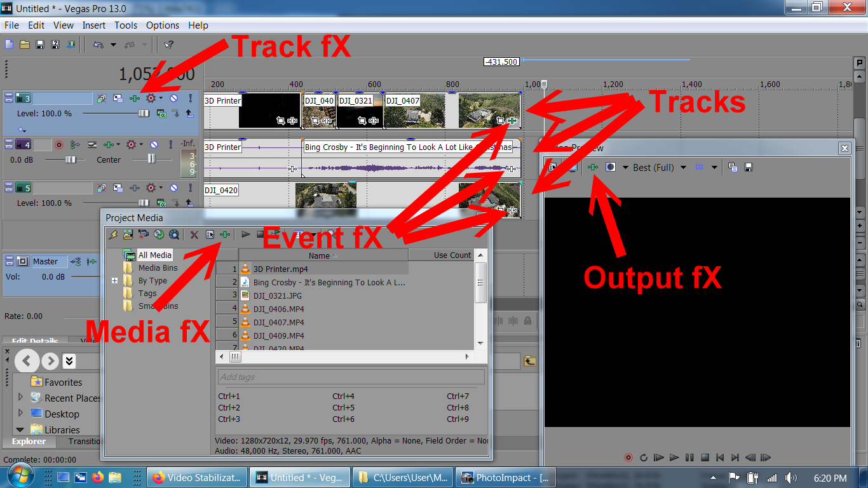Sort media list by Use Count column
Screen dimensions: 868x488
coord(452,255)
